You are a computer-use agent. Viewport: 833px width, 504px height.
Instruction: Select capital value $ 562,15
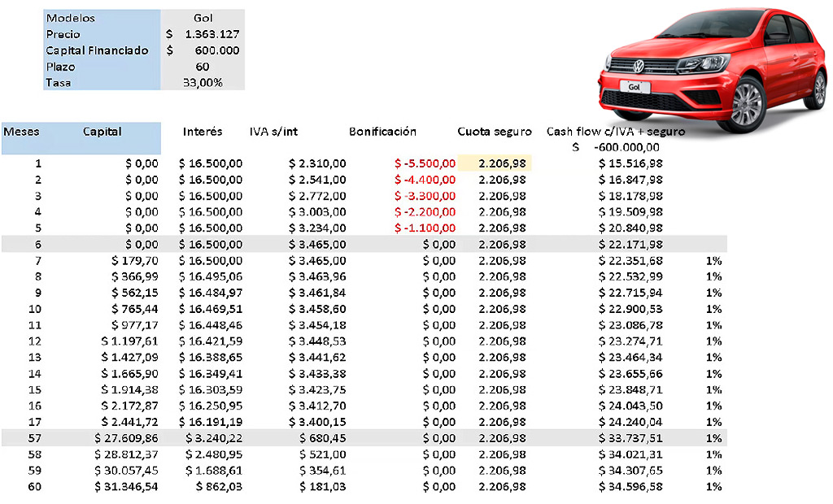(x=135, y=293)
